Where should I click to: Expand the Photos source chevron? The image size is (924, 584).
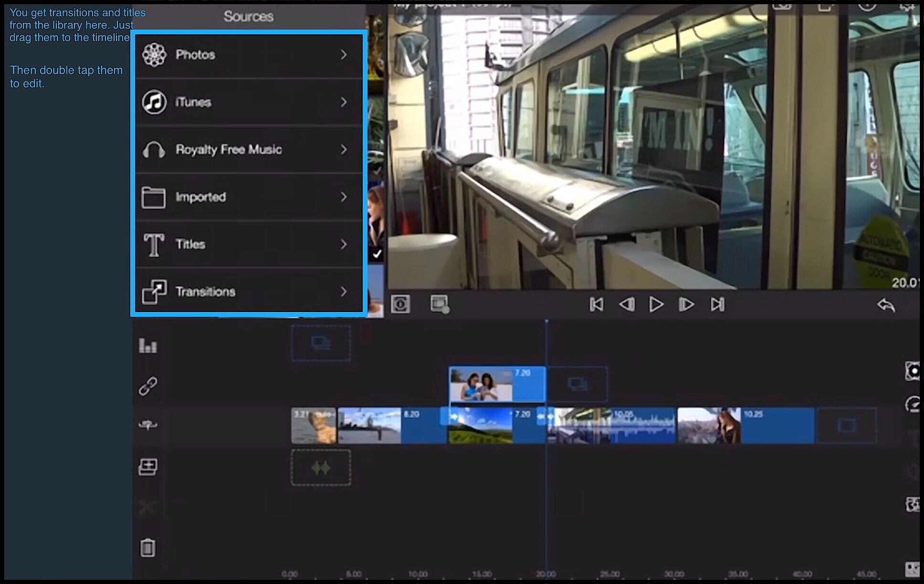(x=344, y=55)
